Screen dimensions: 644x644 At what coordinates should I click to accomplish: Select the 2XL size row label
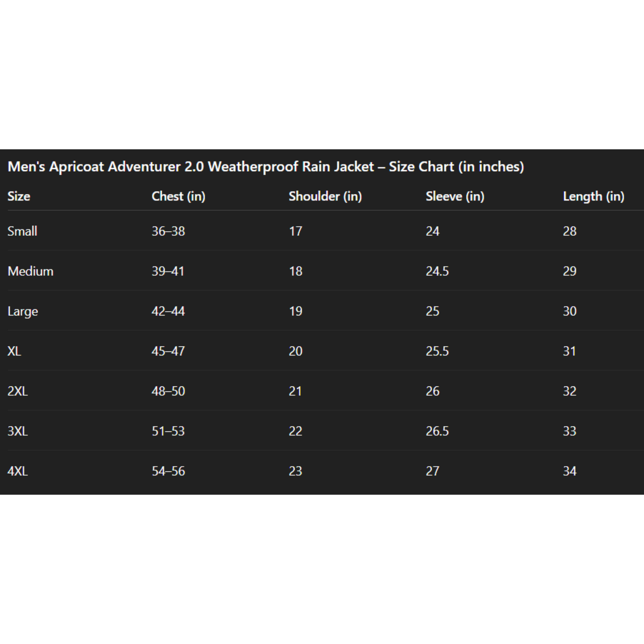point(17,391)
